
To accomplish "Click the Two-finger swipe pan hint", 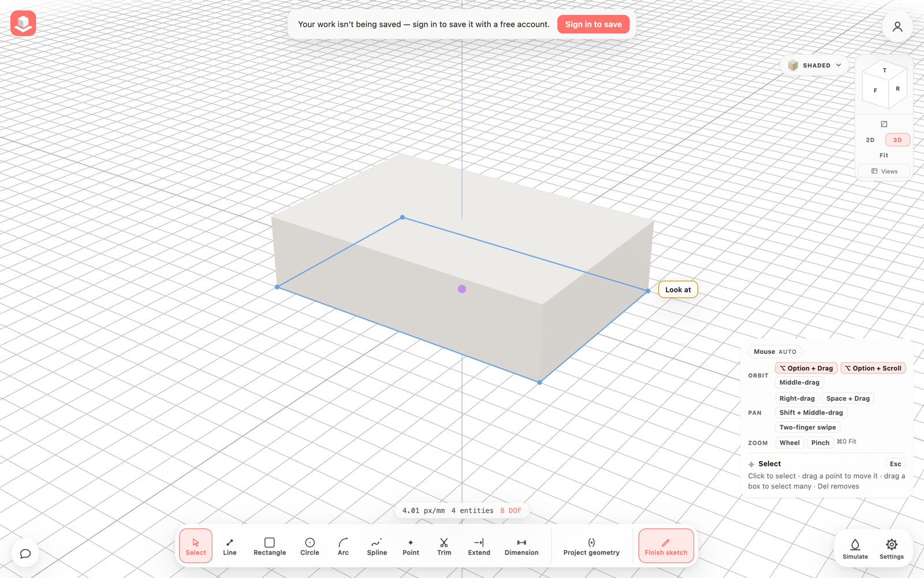I will pos(807,428).
